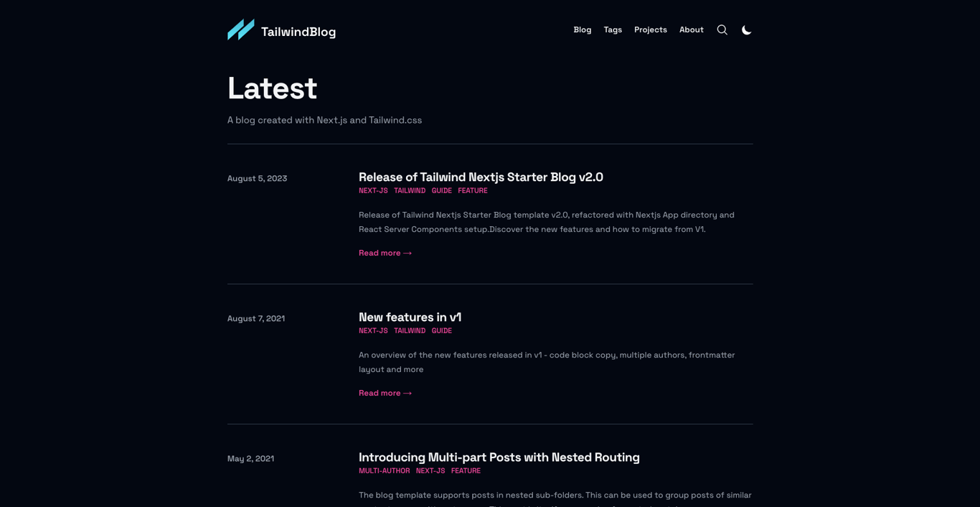The image size is (980, 507).
Task: Open the About nav item
Action: click(x=692, y=29)
